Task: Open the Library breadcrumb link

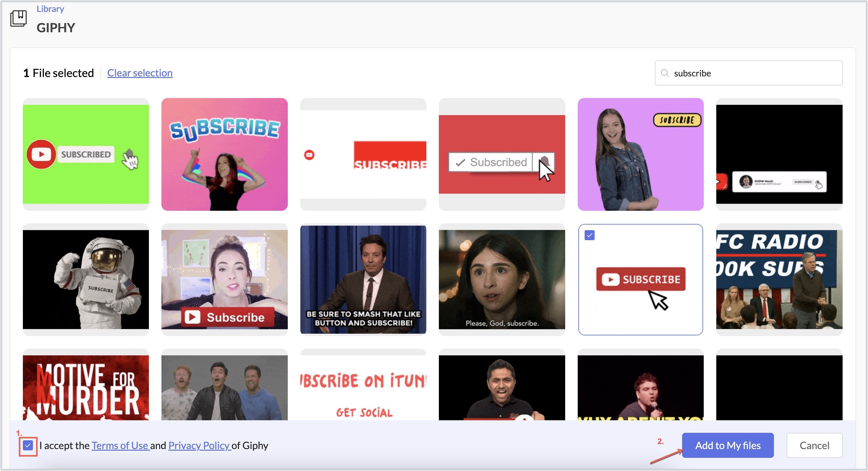Action: coord(50,9)
